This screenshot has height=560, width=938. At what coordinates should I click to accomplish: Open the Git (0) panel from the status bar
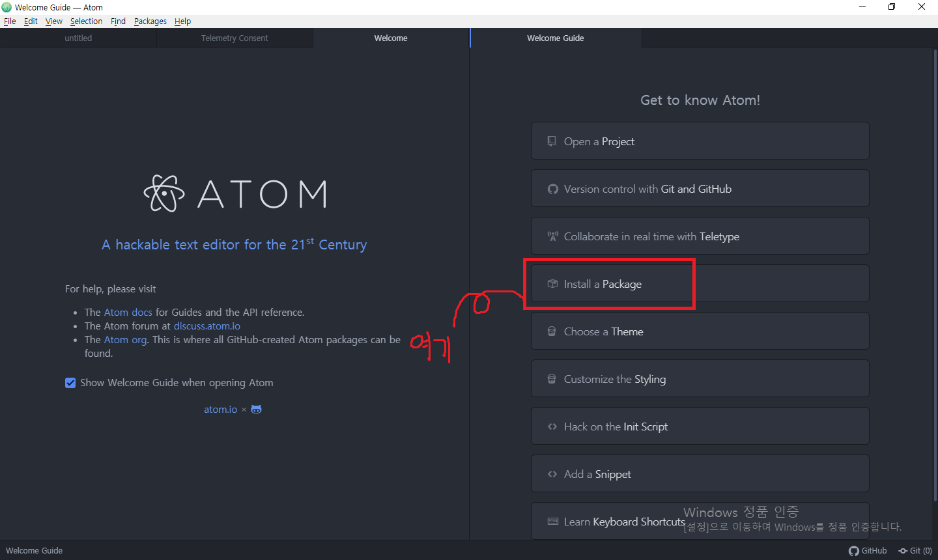915,550
